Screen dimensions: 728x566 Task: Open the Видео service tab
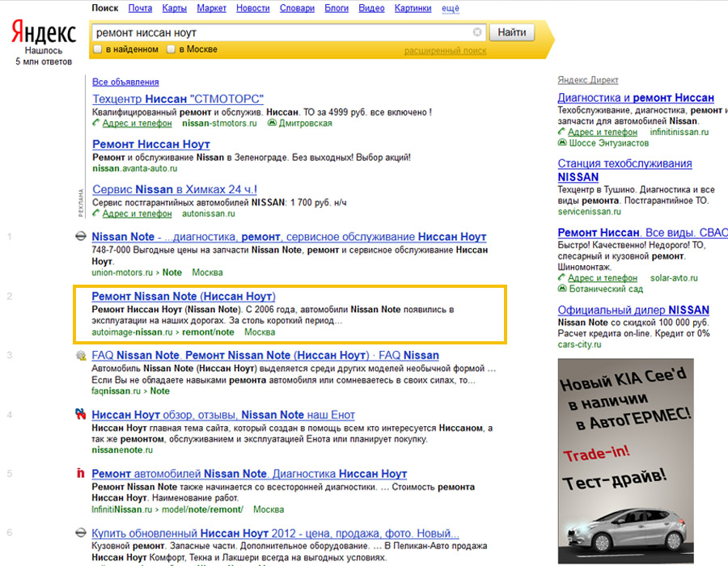pyautogui.click(x=371, y=8)
